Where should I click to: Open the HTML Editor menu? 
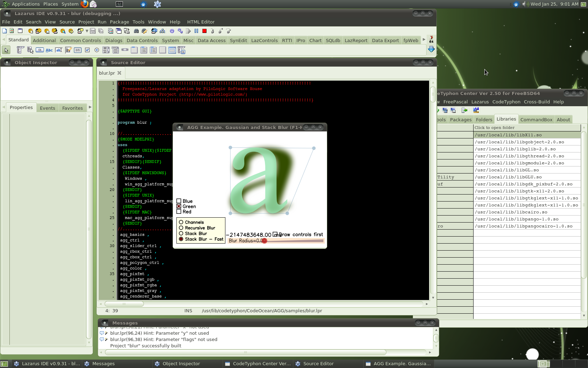[201, 22]
